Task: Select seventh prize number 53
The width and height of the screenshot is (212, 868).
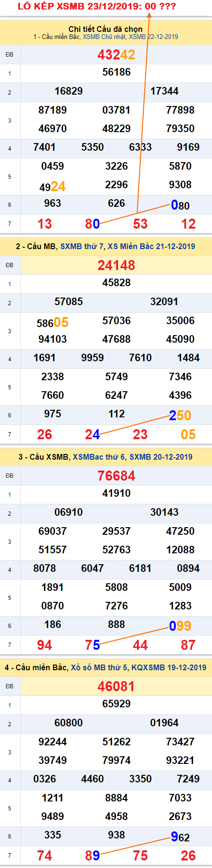Action: [x=140, y=224]
